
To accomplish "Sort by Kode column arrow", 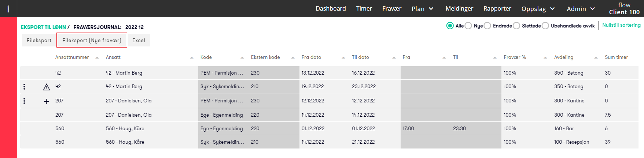I will (x=242, y=58).
